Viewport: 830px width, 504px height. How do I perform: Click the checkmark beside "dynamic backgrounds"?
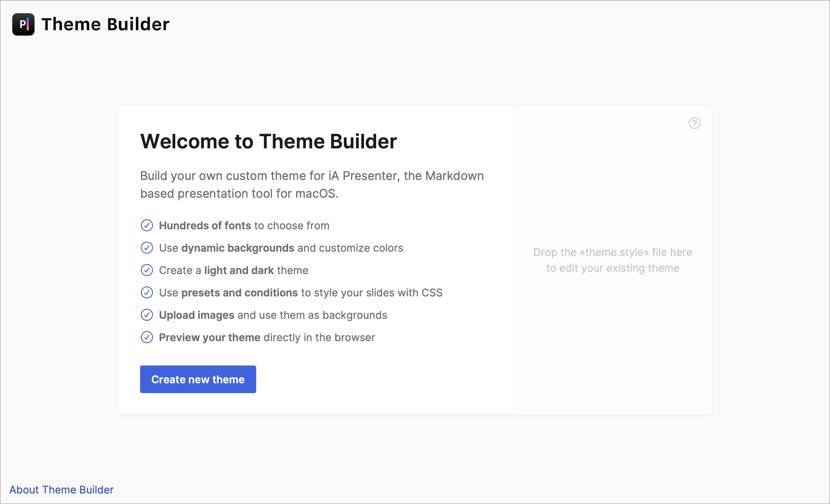click(147, 248)
